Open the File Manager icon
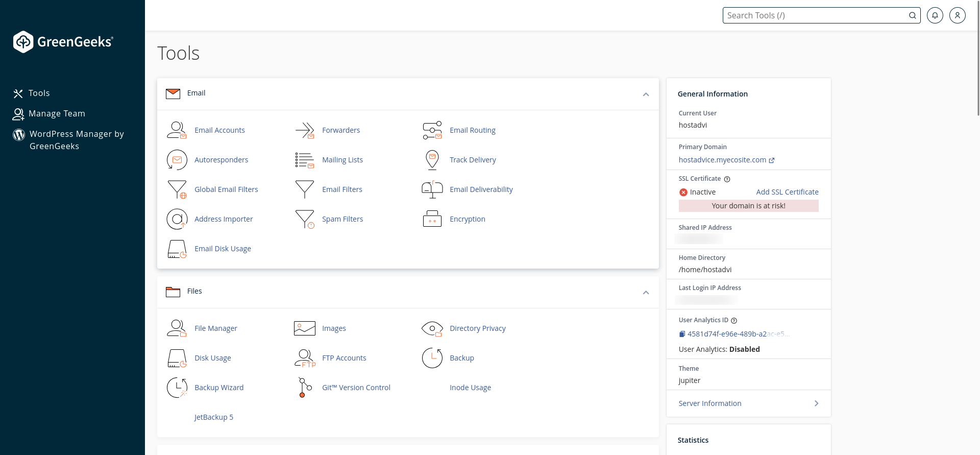The image size is (980, 455). (x=177, y=328)
